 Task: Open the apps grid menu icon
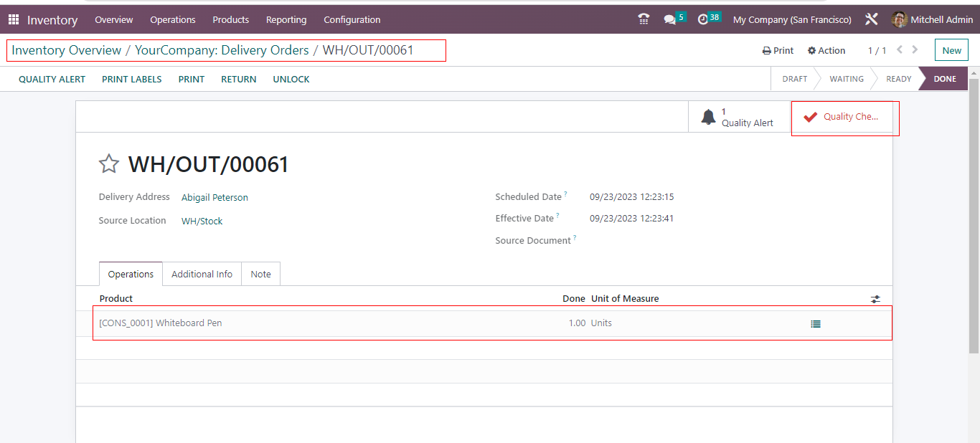tap(14, 19)
